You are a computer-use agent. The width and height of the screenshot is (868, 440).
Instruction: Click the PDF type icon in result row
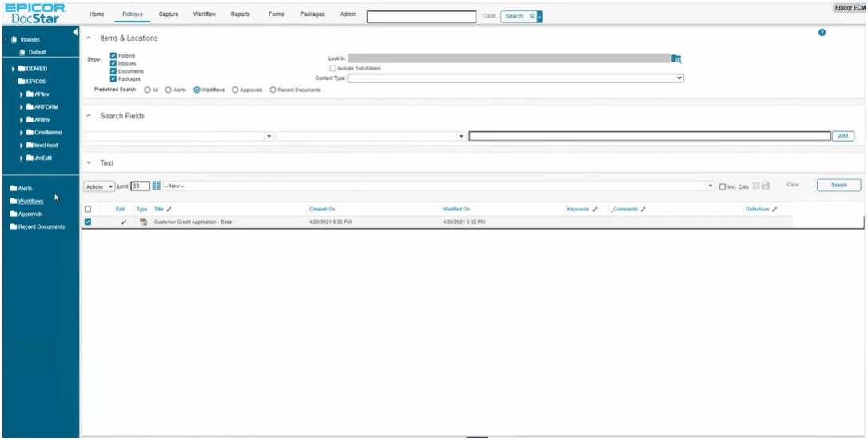143,222
